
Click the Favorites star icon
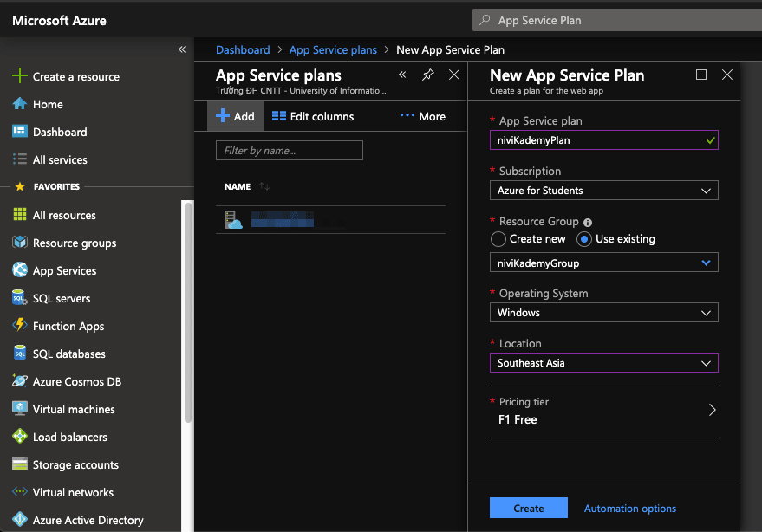point(20,186)
